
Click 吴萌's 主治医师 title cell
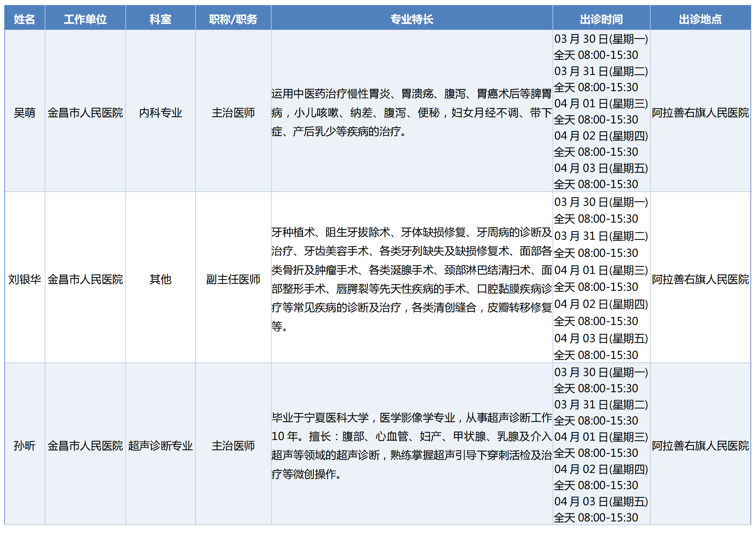point(233,112)
